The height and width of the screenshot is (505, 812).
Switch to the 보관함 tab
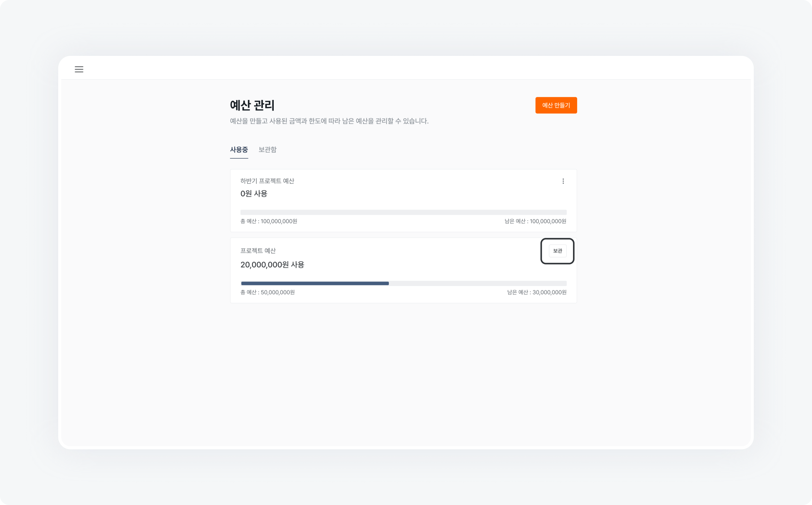tap(267, 150)
